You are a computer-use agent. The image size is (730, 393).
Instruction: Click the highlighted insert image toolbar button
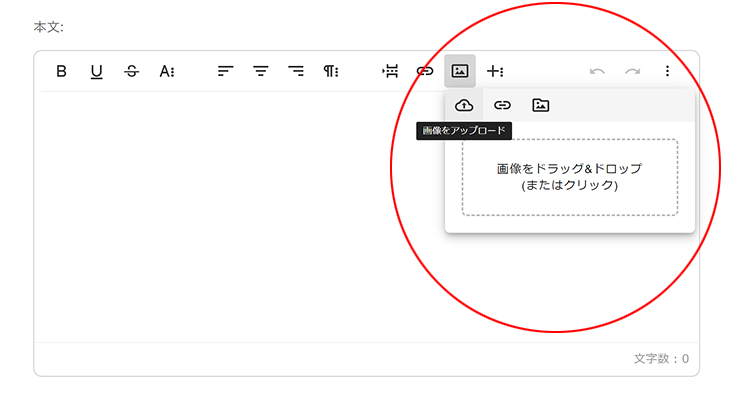[460, 71]
